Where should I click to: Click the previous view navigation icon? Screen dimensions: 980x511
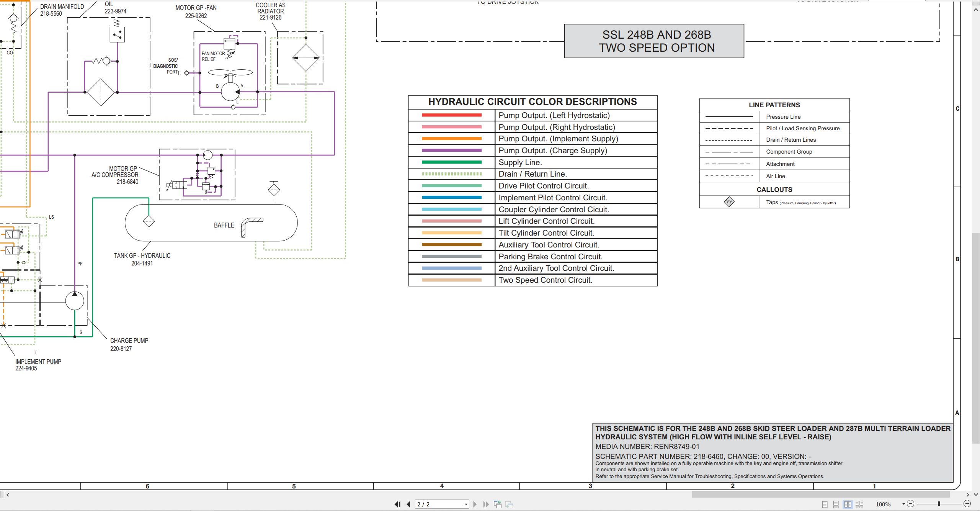click(498, 504)
